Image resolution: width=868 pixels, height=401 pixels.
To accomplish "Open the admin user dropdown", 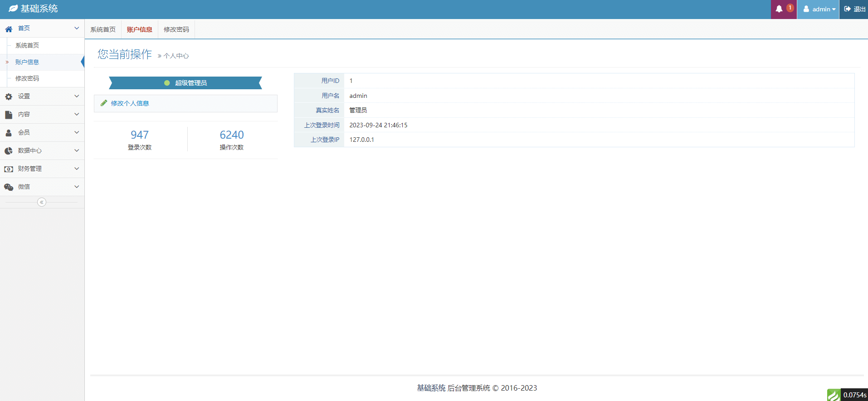I will point(819,9).
